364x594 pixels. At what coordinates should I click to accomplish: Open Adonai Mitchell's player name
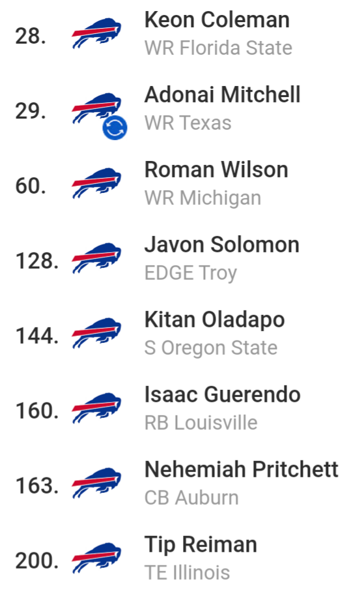point(223,95)
